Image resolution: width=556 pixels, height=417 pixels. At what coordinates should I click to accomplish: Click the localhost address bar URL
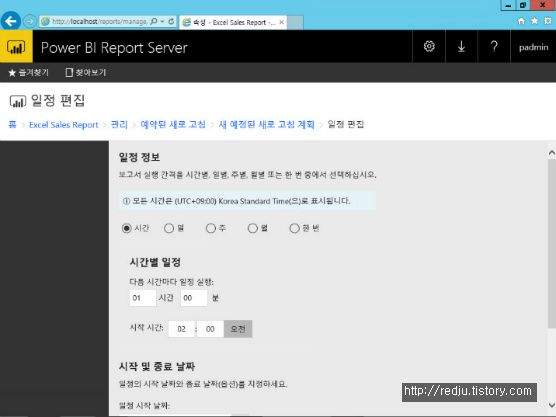[99, 21]
